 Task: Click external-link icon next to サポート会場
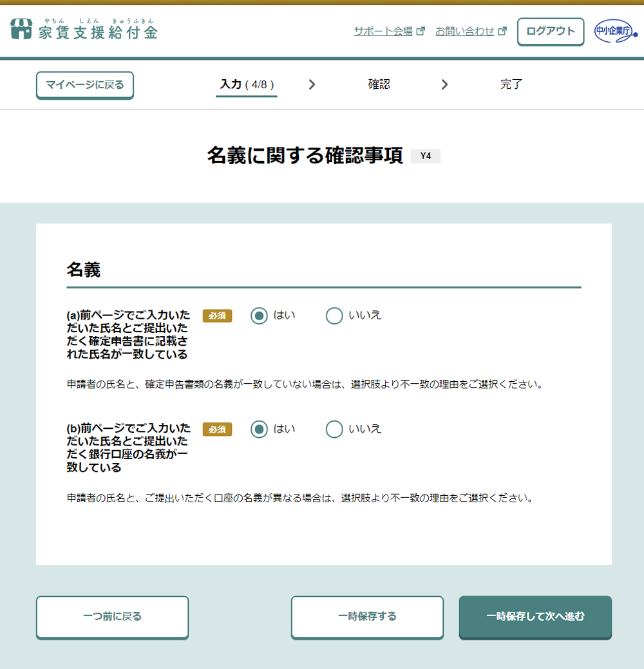pyautogui.click(x=421, y=31)
